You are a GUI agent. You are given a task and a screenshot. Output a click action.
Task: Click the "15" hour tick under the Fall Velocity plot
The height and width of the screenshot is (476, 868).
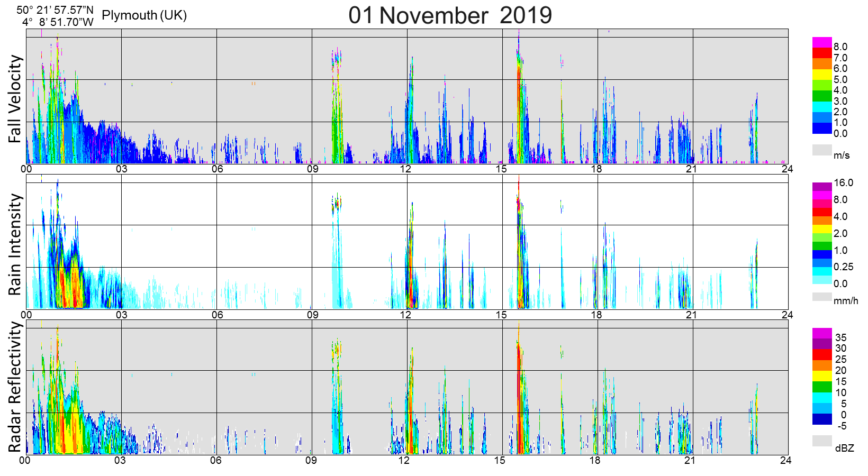(501, 169)
